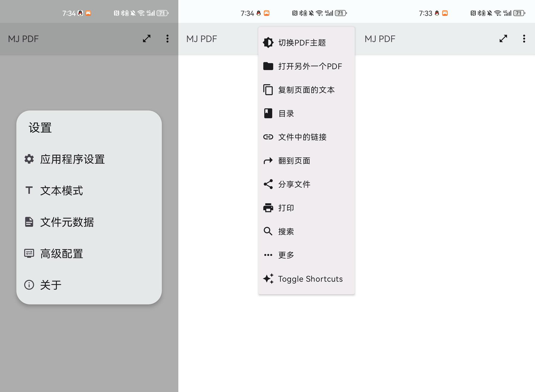535x392 pixels.
Task: Open the 关于 entry
Action: 89,285
